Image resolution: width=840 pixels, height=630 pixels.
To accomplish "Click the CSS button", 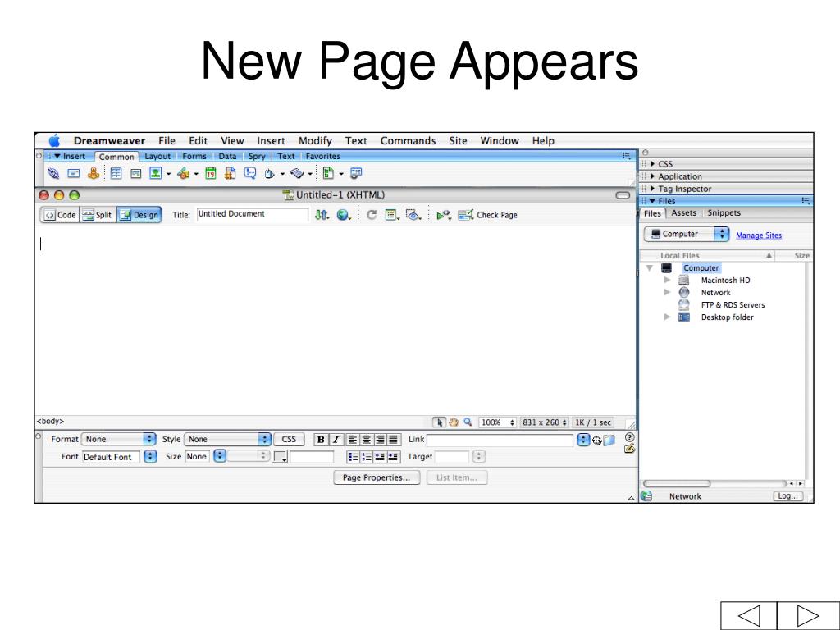I will click(289, 440).
